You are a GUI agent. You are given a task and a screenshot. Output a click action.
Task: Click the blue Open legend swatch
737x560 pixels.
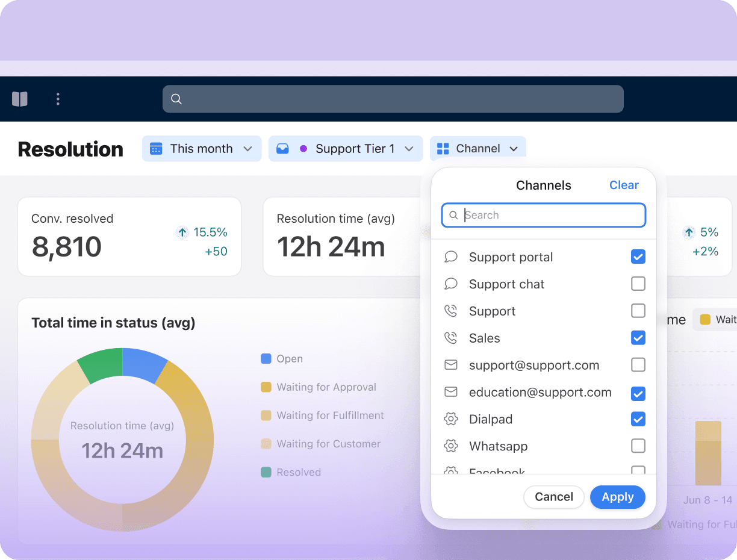[266, 359]
